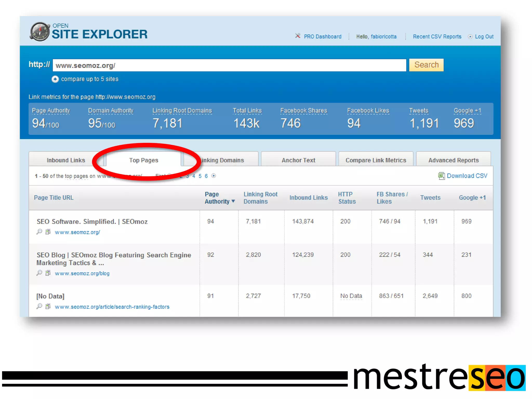Viewport: 532px width, 399px height.
Task: Click the Download CSV spreadsheet icon
Action: point(441,176)
